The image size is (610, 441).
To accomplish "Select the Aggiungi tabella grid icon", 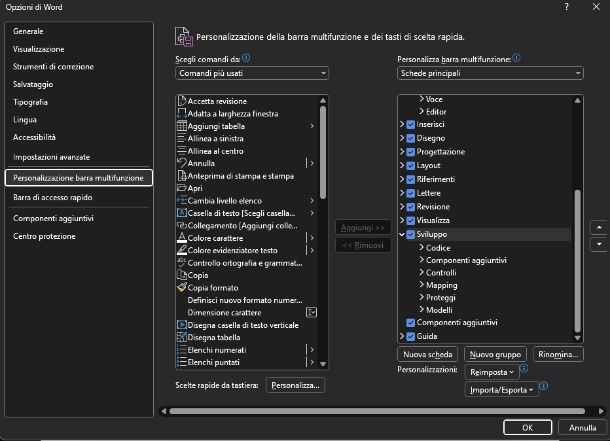I will tap(182, 126).
